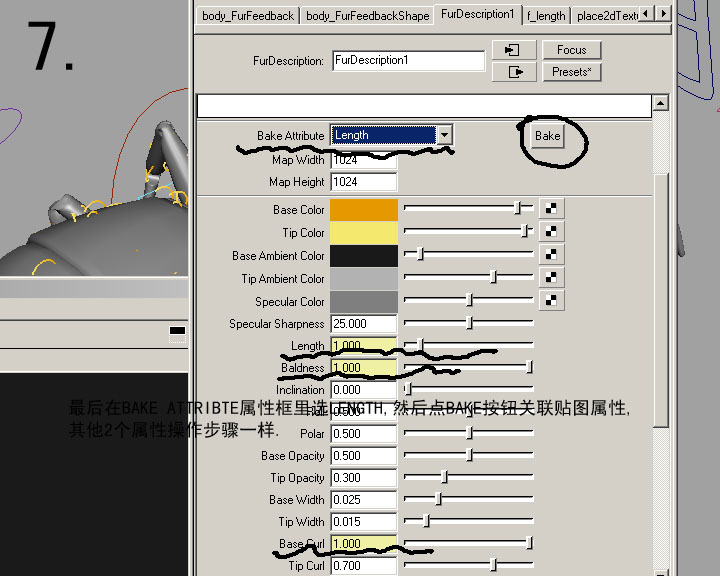Click the Base Color slider handle

518,208
